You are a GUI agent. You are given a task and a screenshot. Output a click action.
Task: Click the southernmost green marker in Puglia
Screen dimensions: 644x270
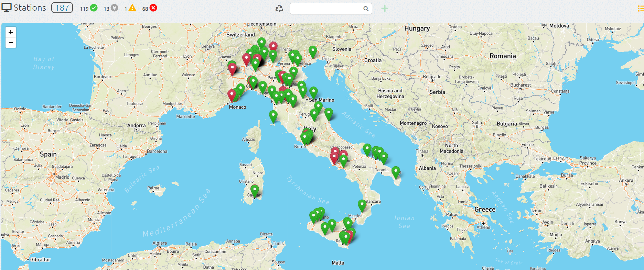pyautogui.click(x=396, y=172)
